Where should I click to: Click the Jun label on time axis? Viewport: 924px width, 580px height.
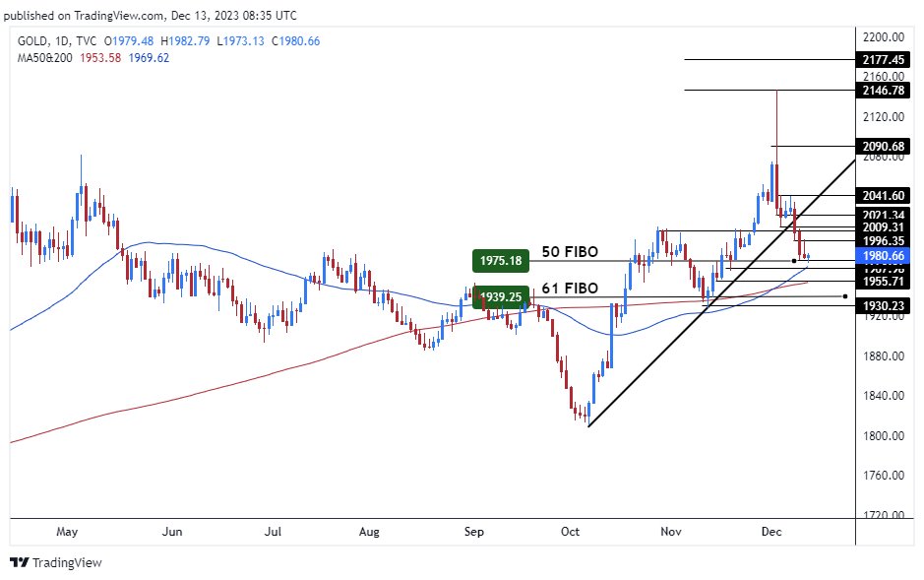tap(172, 532)
